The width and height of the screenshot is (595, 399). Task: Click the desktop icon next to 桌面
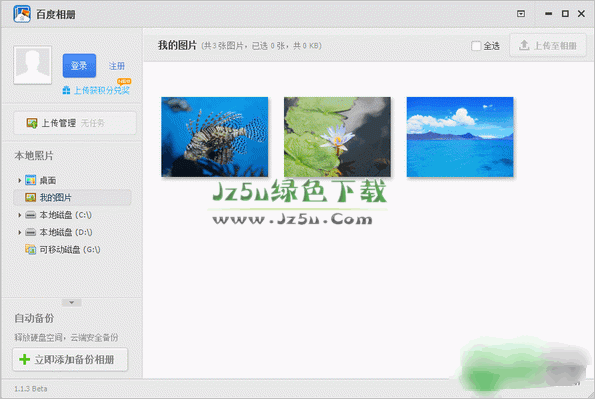(x=30, y=180)
